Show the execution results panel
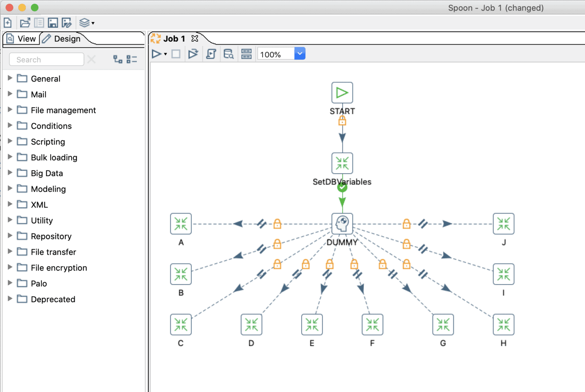This screenshot has height=392, width=585. click(x=246, y=53)
